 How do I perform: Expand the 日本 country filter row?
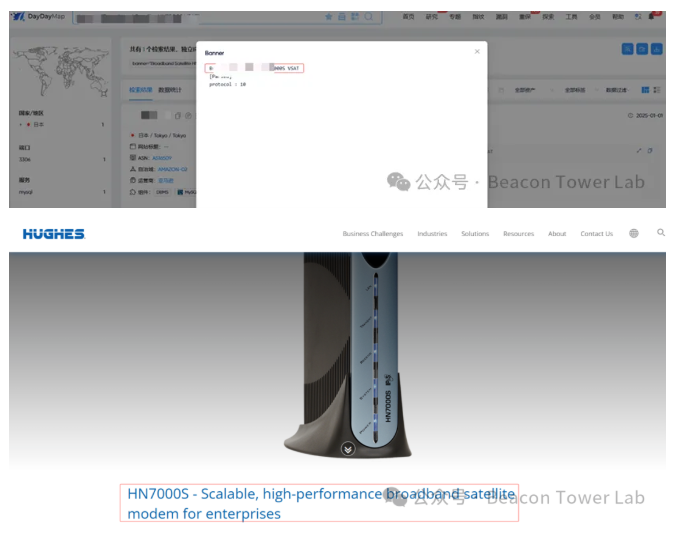[61, 125]
